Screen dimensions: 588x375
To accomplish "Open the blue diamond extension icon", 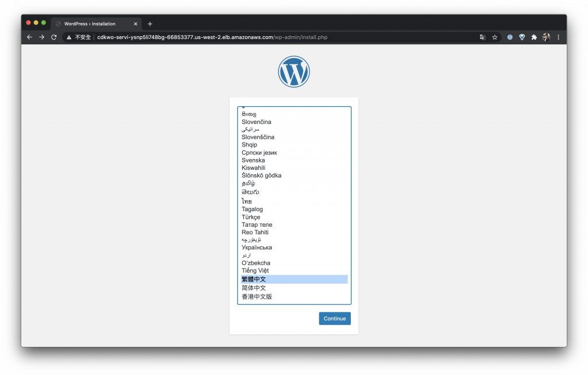I will [522, 37].
